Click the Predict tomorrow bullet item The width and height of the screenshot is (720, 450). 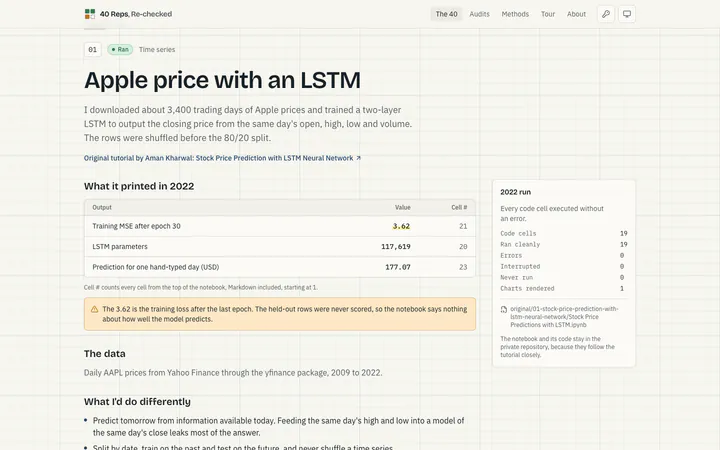click(x=278, y=427)
